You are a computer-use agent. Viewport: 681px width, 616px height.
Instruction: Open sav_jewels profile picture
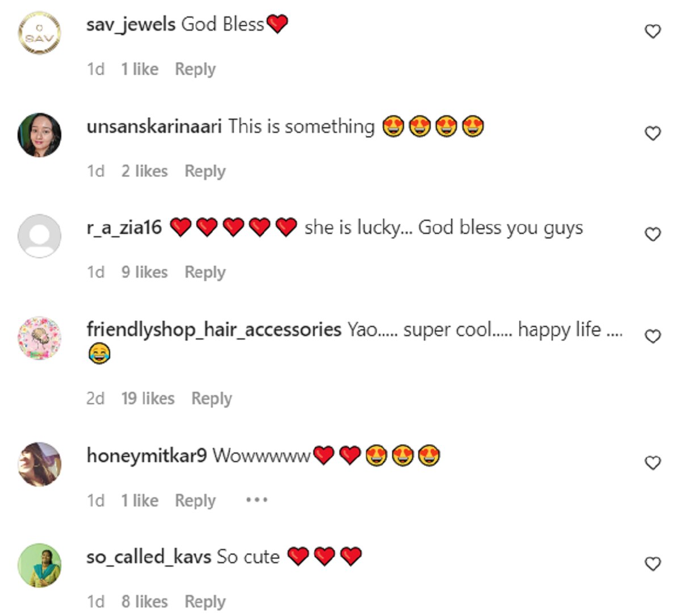click(x=40, y=33)
